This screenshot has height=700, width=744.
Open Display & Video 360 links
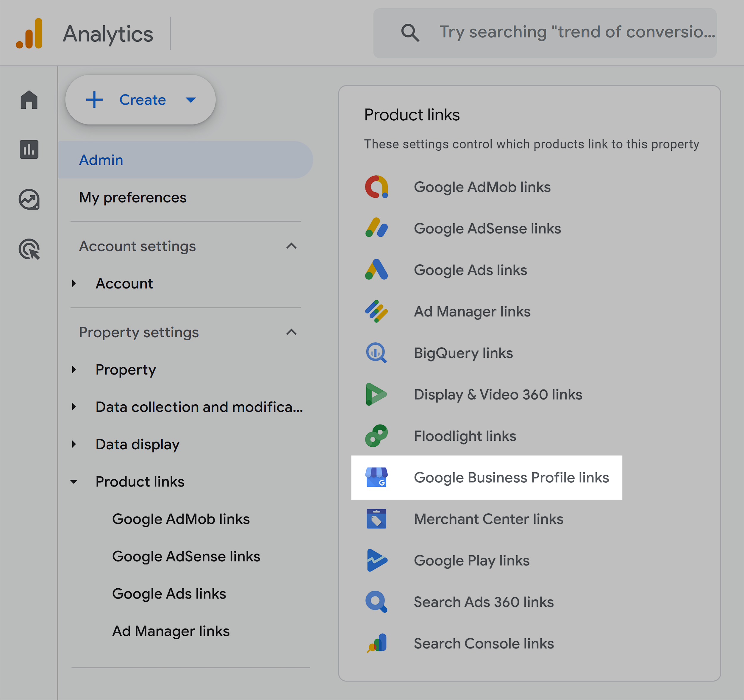(498, 395)
